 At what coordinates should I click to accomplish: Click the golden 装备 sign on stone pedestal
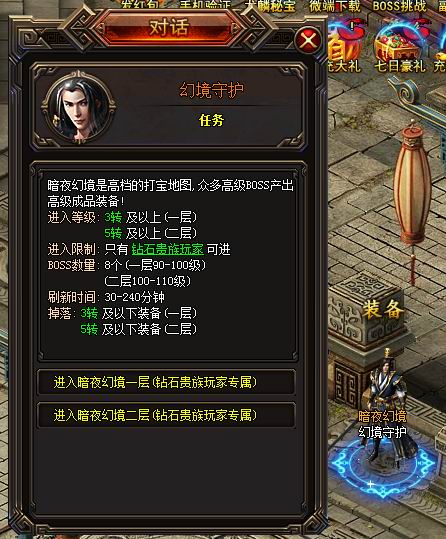pos(382,310)
